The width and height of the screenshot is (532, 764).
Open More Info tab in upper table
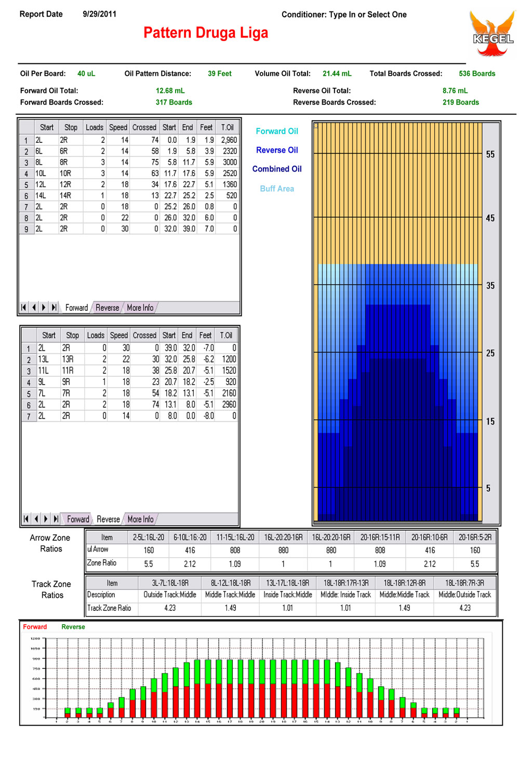point(140,308)
